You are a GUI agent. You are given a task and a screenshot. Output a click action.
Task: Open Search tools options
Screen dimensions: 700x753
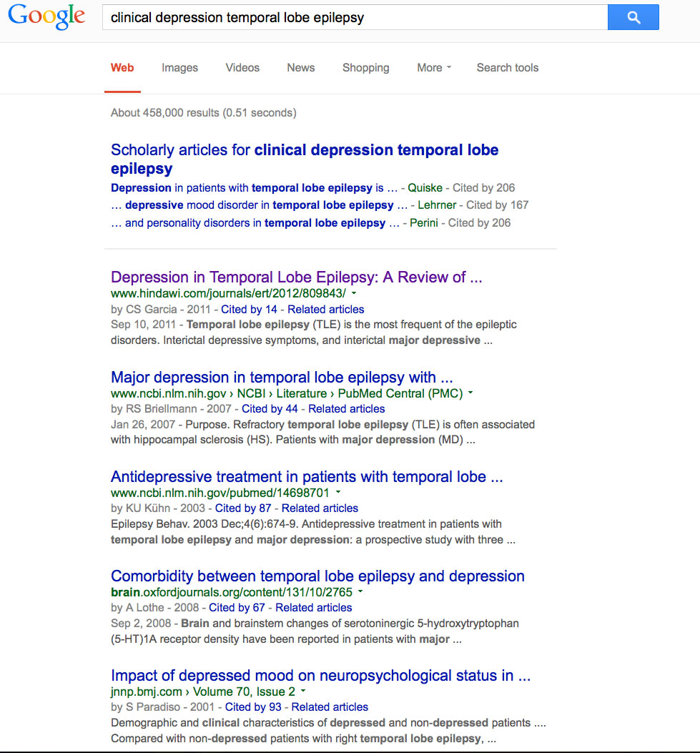(x=507, y=68)
